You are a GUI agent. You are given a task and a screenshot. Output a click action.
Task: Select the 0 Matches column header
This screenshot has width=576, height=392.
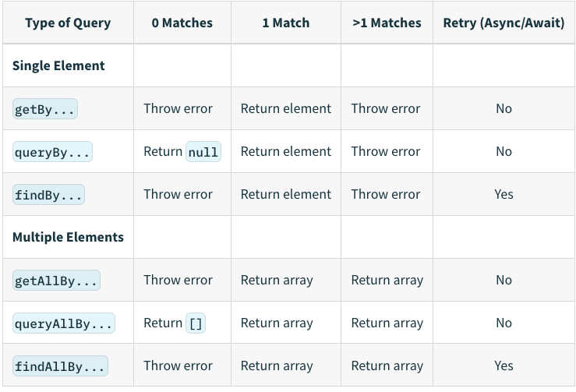coord(182,23)
